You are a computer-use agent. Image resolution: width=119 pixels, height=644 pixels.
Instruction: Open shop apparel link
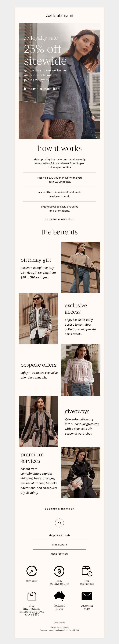(59, 545)
